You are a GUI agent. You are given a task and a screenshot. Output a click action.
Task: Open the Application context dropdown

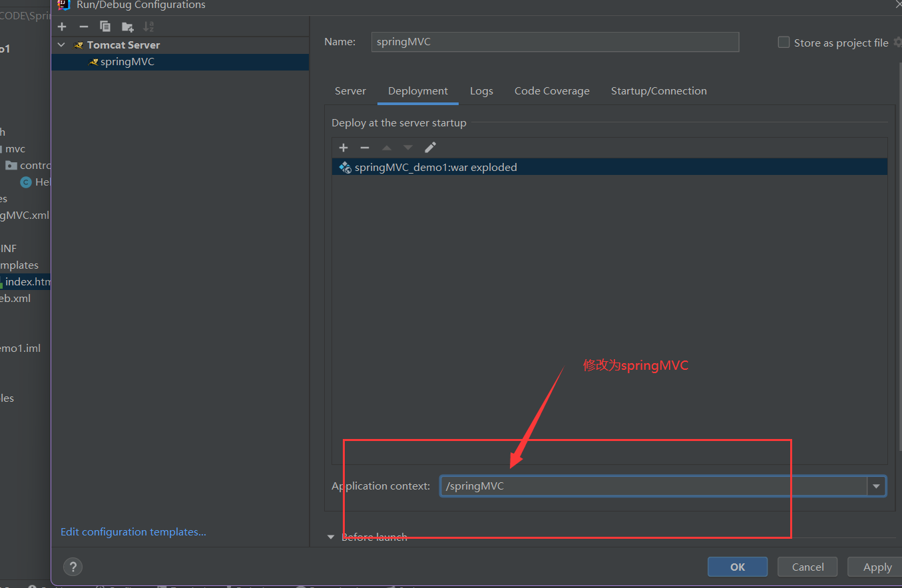click(x=876, y=486)
